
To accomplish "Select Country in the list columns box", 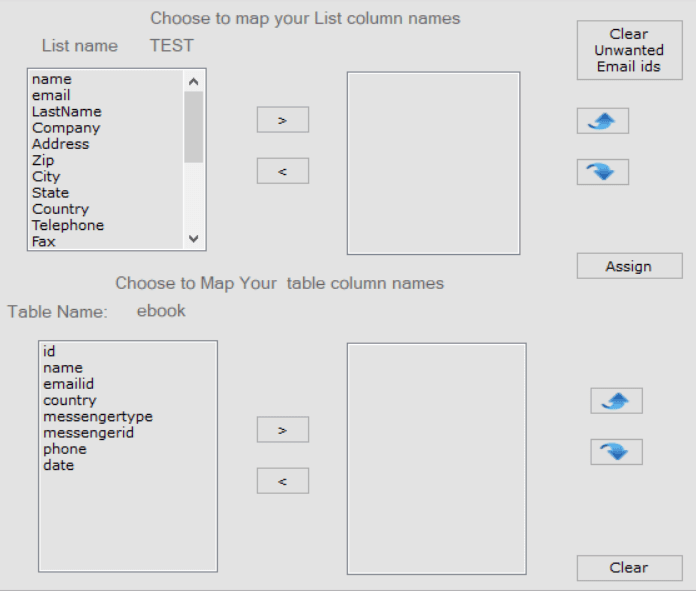I will (60, 209).
